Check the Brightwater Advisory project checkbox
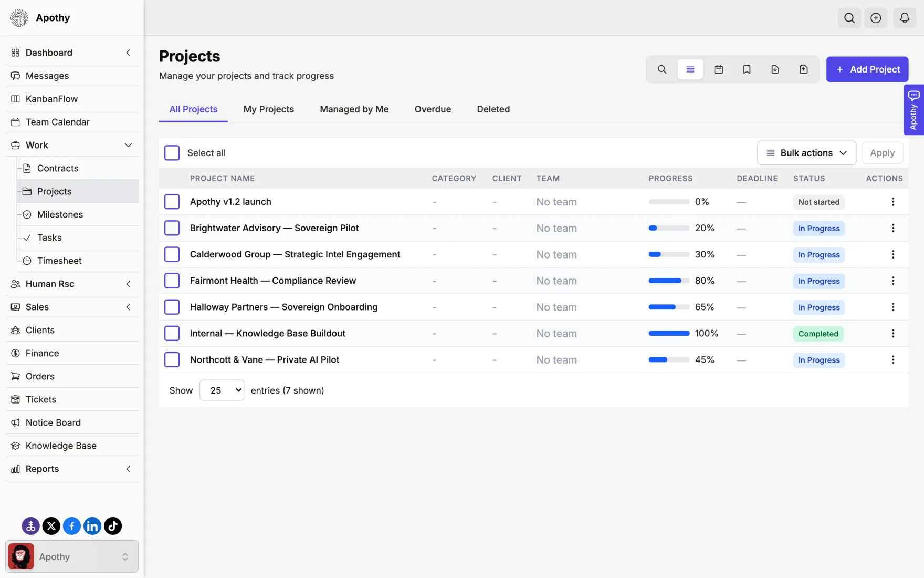 (172, 228)
